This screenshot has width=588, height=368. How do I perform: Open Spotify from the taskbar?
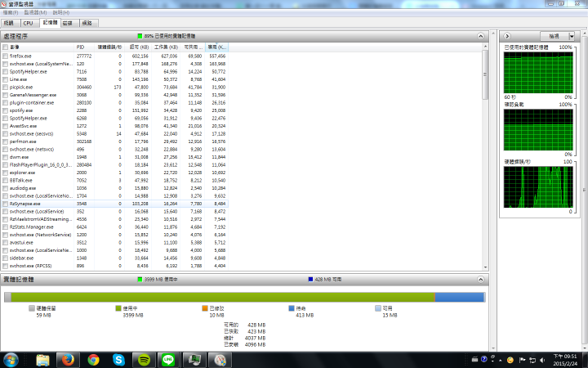[x=144, y=360]
